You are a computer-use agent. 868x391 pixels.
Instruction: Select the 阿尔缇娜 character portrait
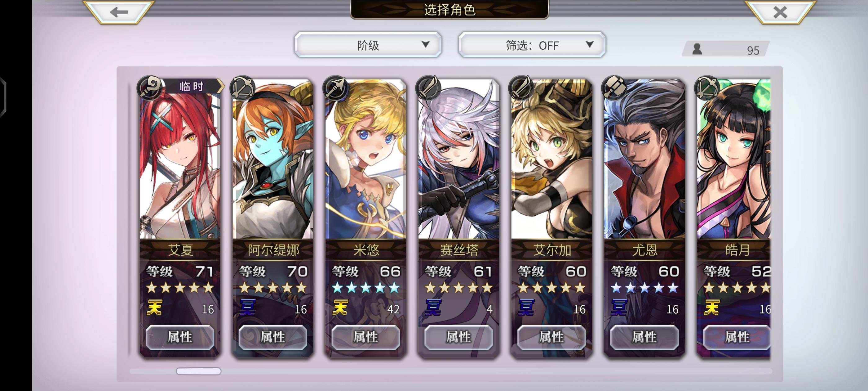[273, 159]
